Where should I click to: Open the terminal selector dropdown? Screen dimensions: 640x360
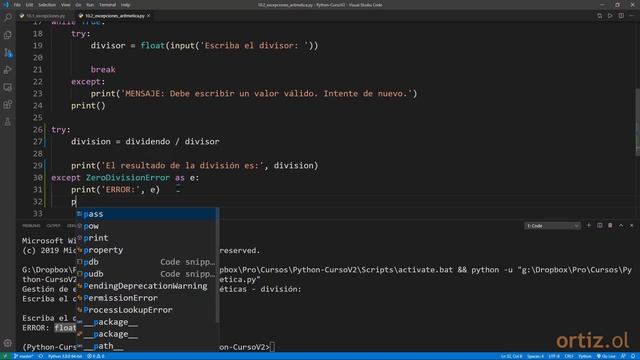tap(552, 226)
